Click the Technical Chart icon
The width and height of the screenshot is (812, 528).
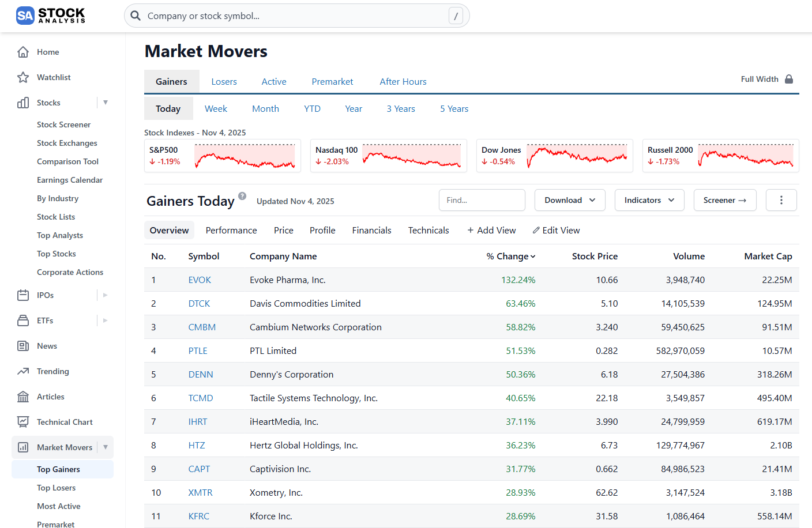(x=22, y=421)
